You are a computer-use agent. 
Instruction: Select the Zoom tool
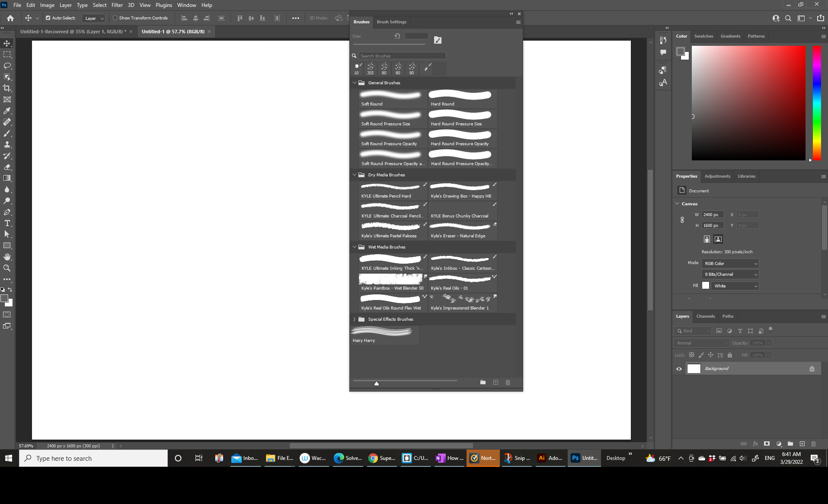[x=7, y=268]
